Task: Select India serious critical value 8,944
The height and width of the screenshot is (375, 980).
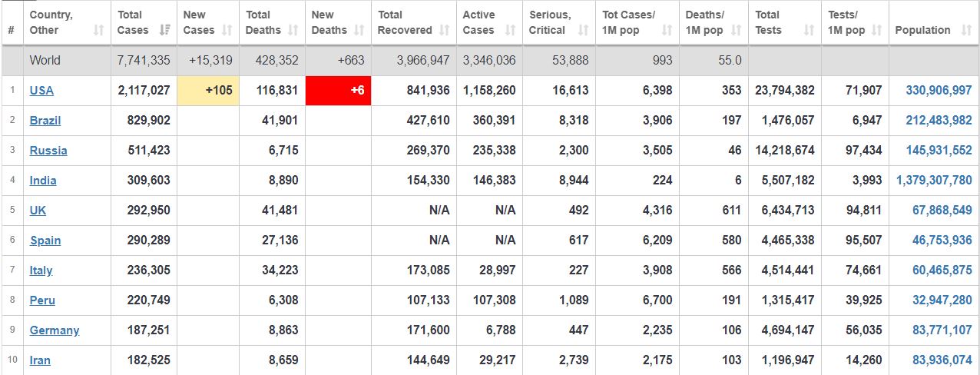Action: 574,180
